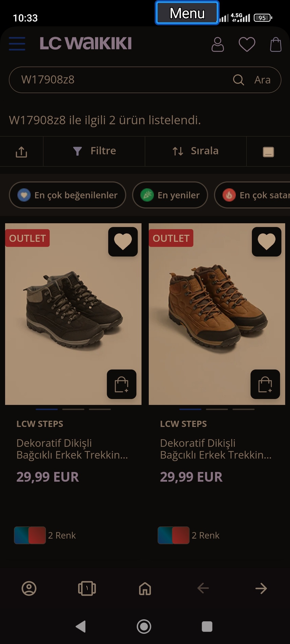Toggle favorite heart on brown boot

coord(267,242)
